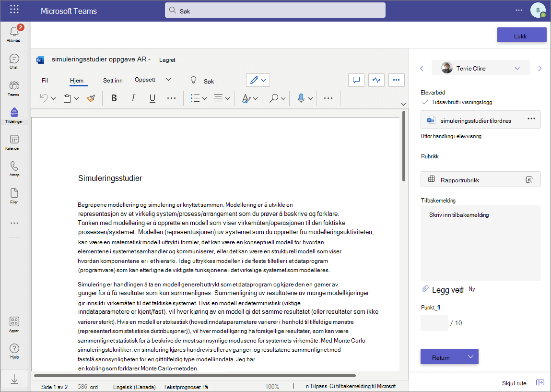
Task: Click the download arrow in sidebar bottom
Action: (x=14, y=380)
